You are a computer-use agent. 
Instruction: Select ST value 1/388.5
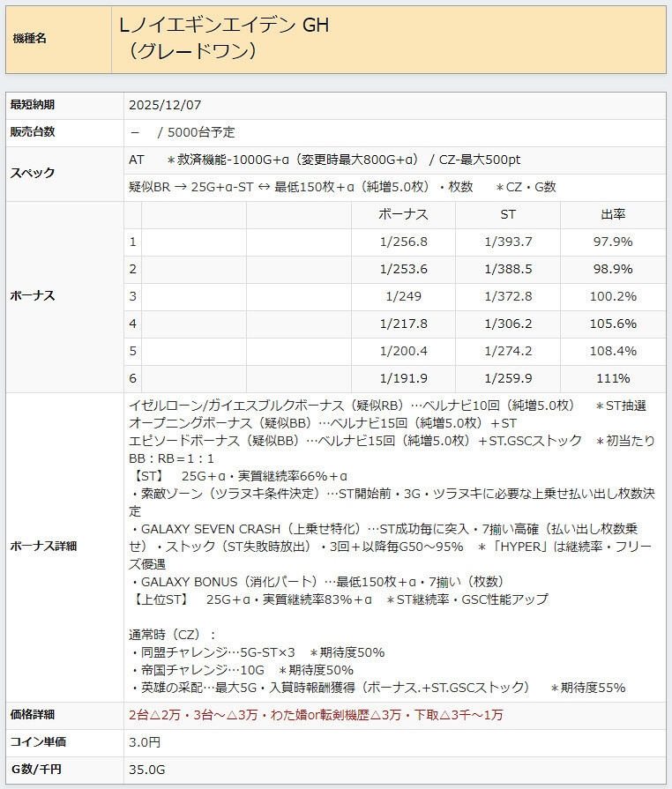[x=508, y=269]
